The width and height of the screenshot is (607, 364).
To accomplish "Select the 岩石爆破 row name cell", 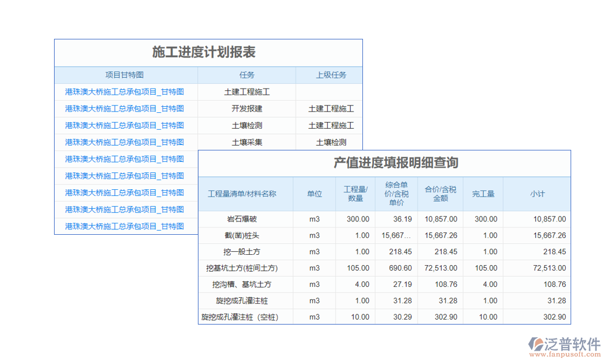I will click(x=242, y=219).
